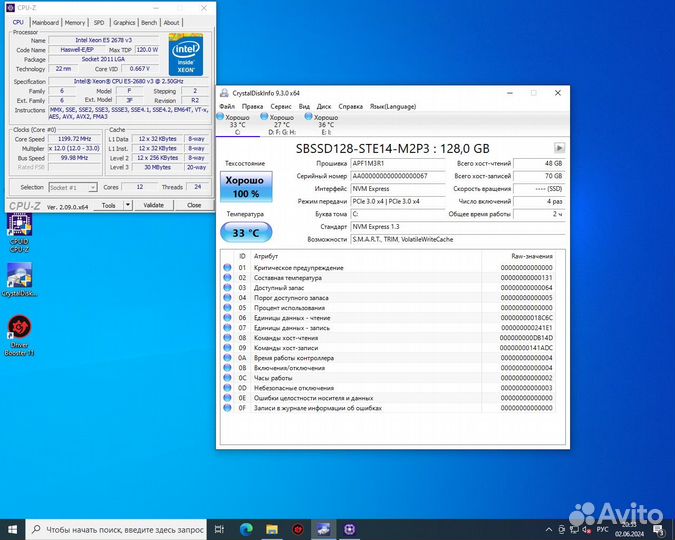This screenshot has width=675, height=540.
Task: Click the Core Speed 1199.72 MHz value
Action: (74, 139)
